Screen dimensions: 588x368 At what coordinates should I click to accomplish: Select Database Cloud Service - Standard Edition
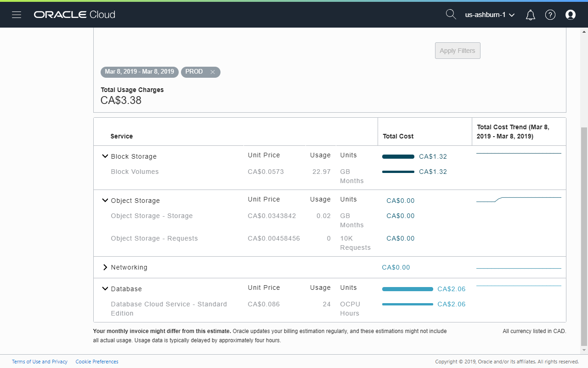(169, 309)
